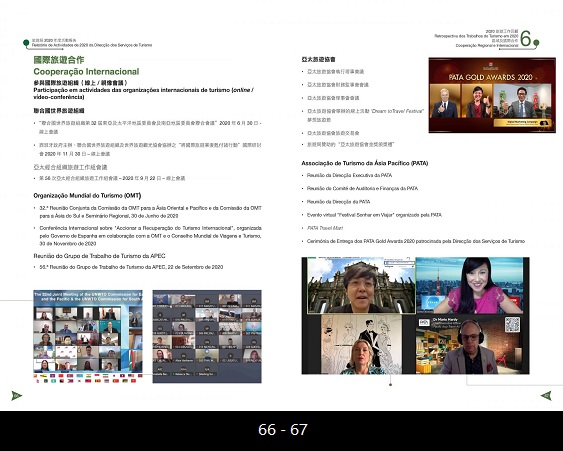Click the Associação de Turismo da Ásia Pacífico (PATA) heading
Image resolution: width=563 pixels, height=451 pixels.
pos(365,163)
